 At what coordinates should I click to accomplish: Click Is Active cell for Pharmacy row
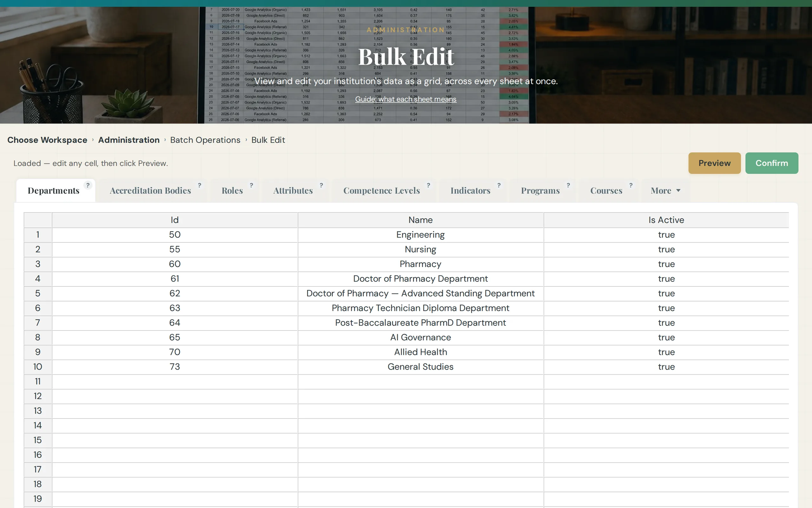tap(666, 264)
